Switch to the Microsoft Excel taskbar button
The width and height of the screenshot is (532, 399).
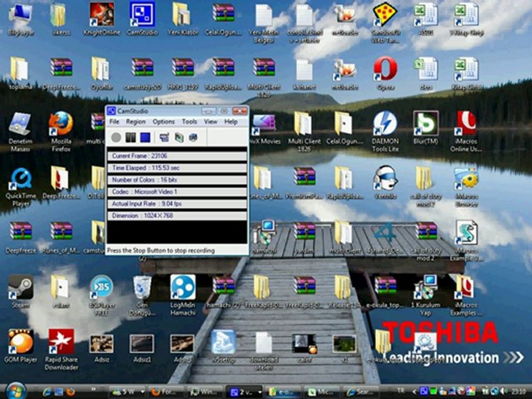(x=321, y=392)
